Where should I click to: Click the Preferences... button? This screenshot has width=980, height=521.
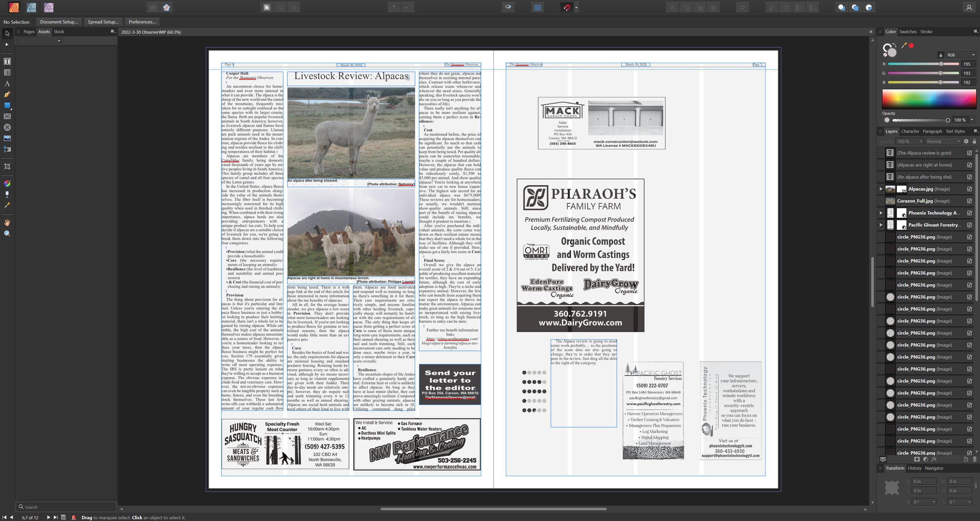pos(142,22)
